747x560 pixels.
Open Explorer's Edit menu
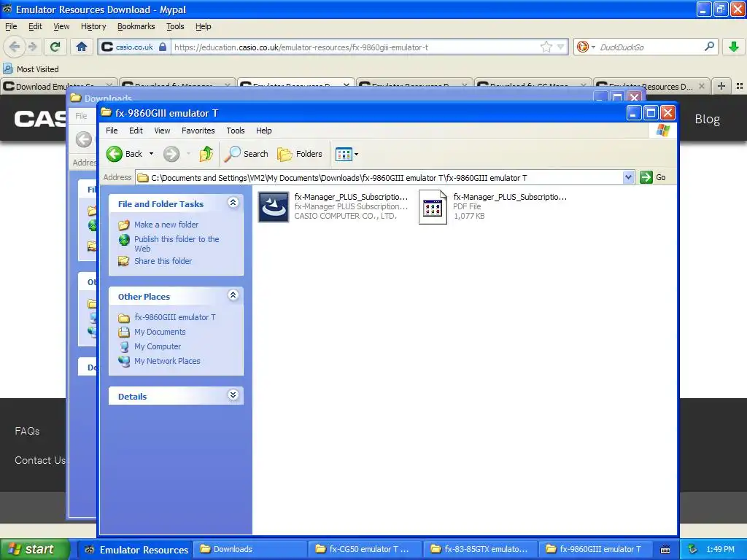136,131
